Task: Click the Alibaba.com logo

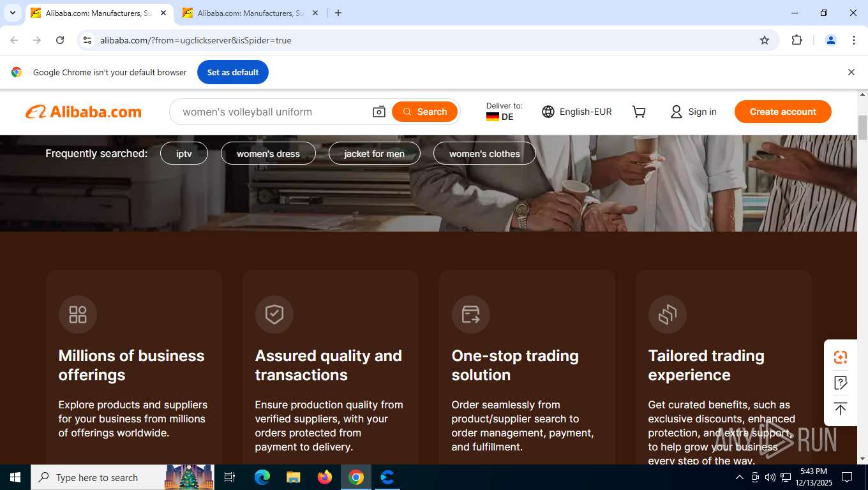Action: [84, 112]
